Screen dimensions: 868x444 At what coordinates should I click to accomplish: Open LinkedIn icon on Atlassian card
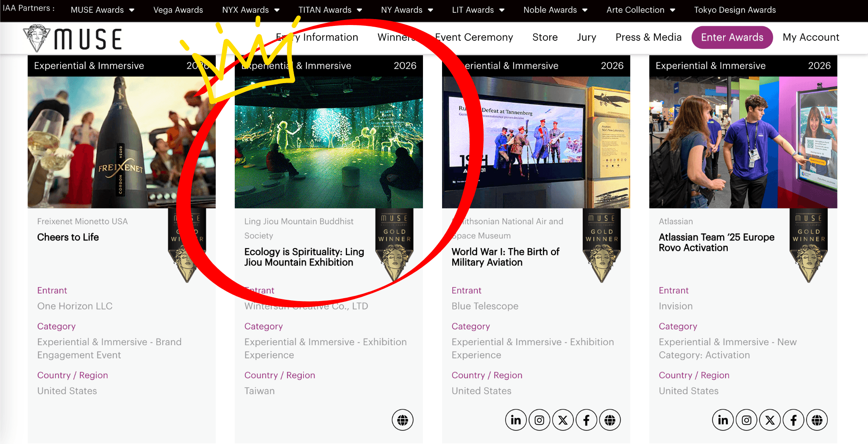[x=723, y=420]
